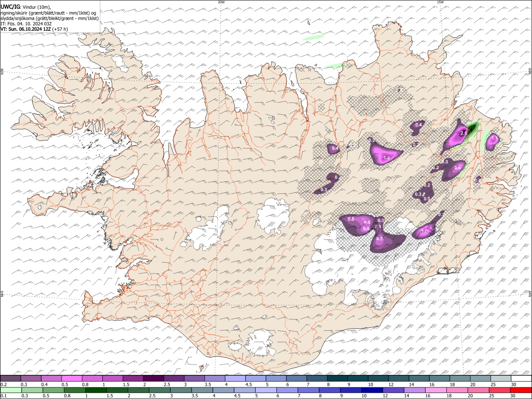The width and height of the screenshot is (532, 399).
Task: Click the bottom-row pink swatch labeled 20
Action: click(x=478, y=390)
